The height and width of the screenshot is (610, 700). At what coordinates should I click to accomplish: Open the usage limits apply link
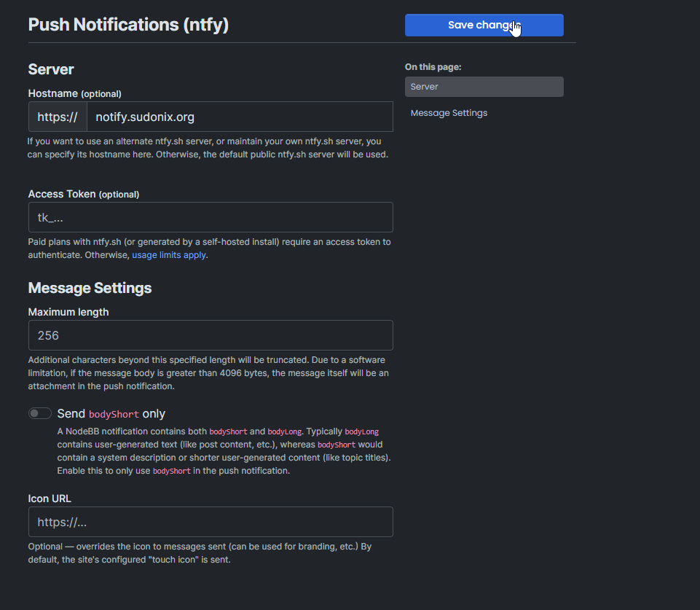click(x=168, y=255)
